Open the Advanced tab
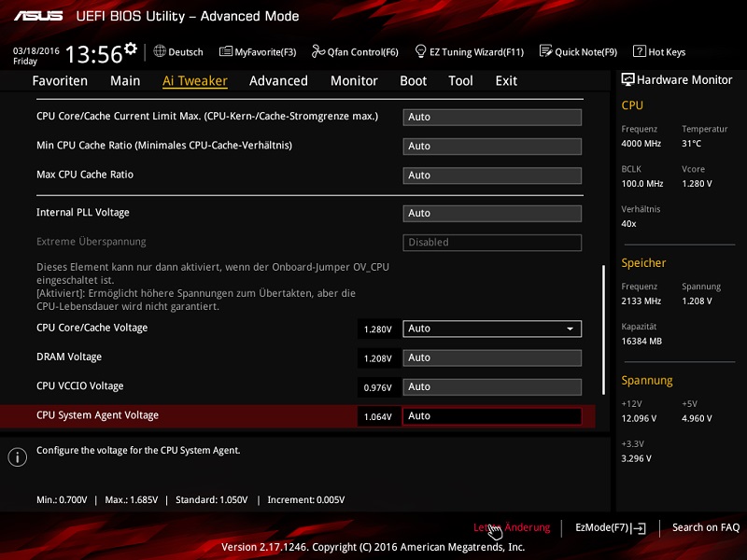 coord(278,81)
